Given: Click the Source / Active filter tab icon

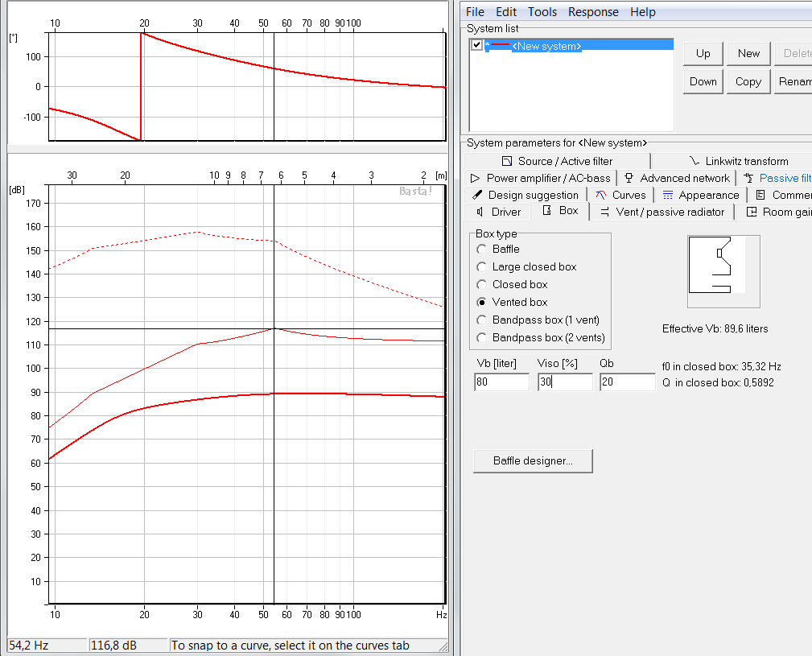Looking at the screenshot, I should click(x=507, y=162).
